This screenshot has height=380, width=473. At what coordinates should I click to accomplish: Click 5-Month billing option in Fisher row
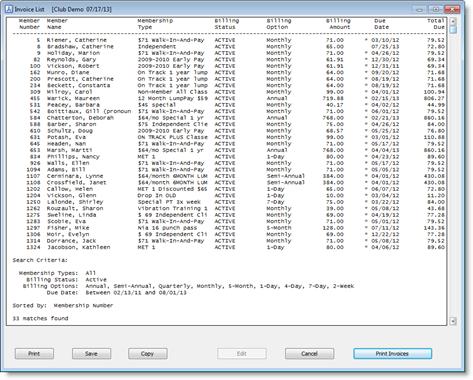(x=279, y=228)
